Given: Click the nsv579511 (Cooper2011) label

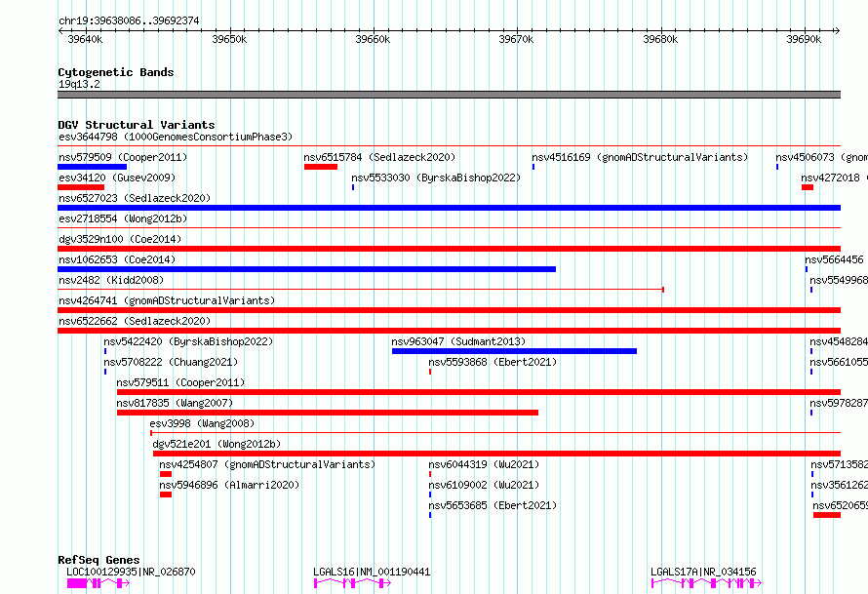Looking at the screenshot, I should 180,382.
